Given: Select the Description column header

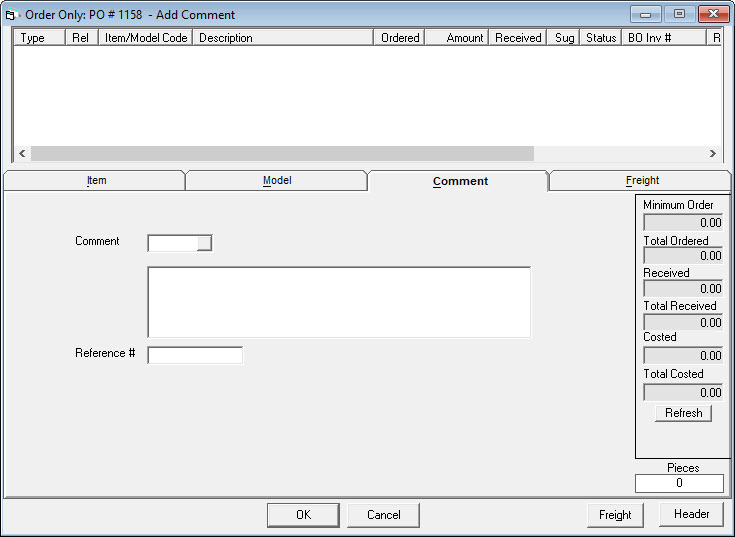Looking at the screenshot, I should tap(283, 38).
